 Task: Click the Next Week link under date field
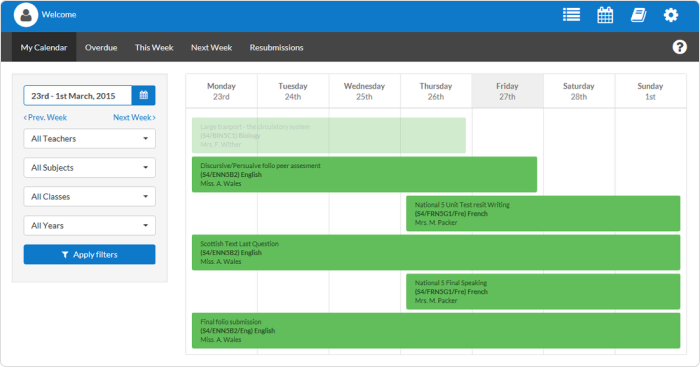[134, 117]
